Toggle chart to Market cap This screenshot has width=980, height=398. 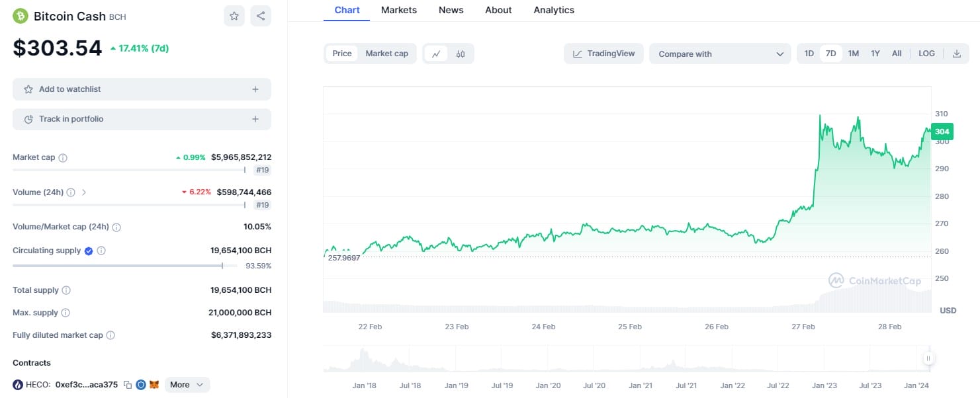click(x=386, y=54)
